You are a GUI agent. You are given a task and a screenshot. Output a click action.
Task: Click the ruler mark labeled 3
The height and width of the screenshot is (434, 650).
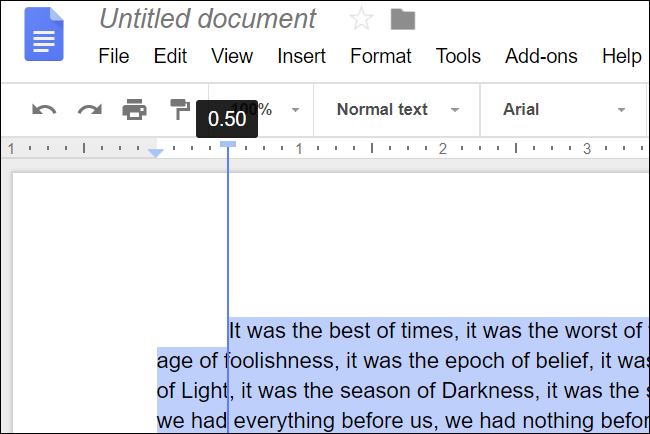pyautogui.click(x=587, y=149)
